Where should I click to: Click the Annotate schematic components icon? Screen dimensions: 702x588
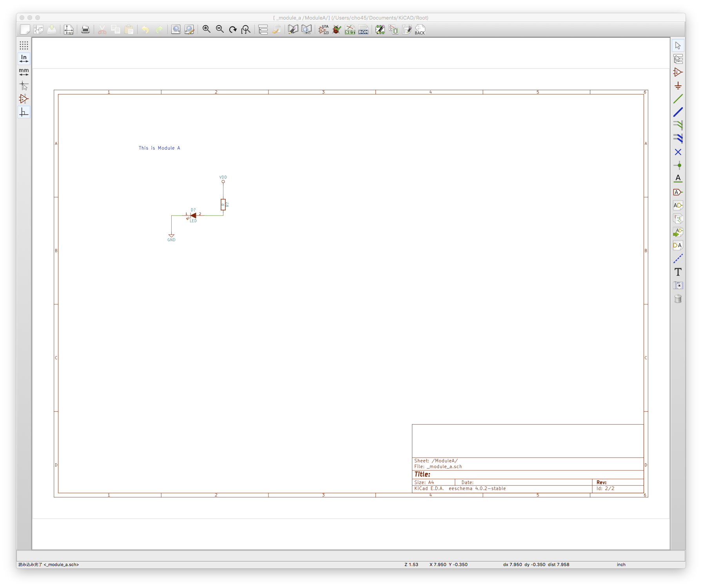pos(323,30)
